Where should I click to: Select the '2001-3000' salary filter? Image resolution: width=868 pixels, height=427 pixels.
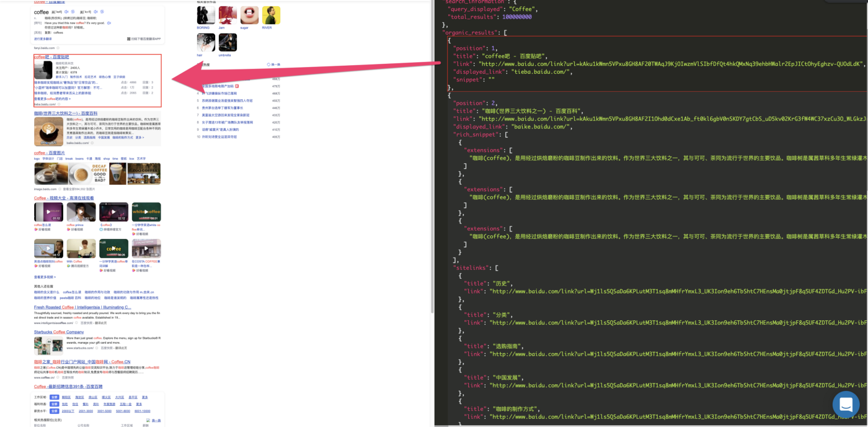pos(86,411)
